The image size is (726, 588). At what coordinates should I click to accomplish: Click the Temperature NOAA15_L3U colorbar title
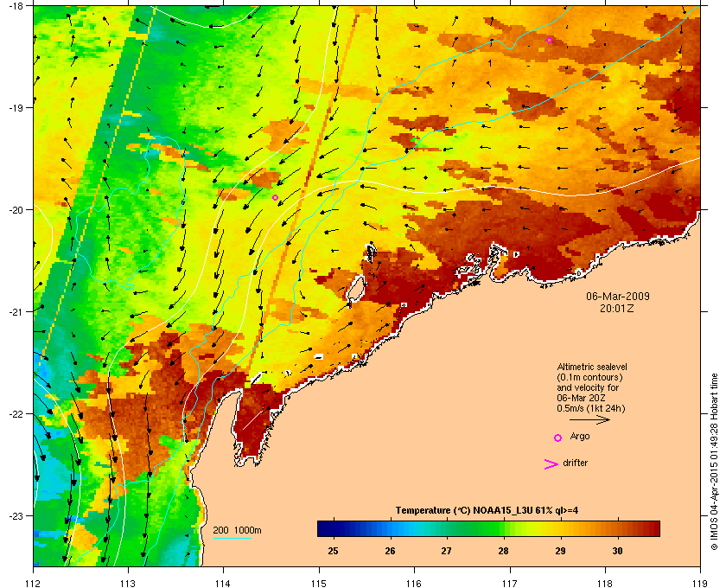click(487, 511)
